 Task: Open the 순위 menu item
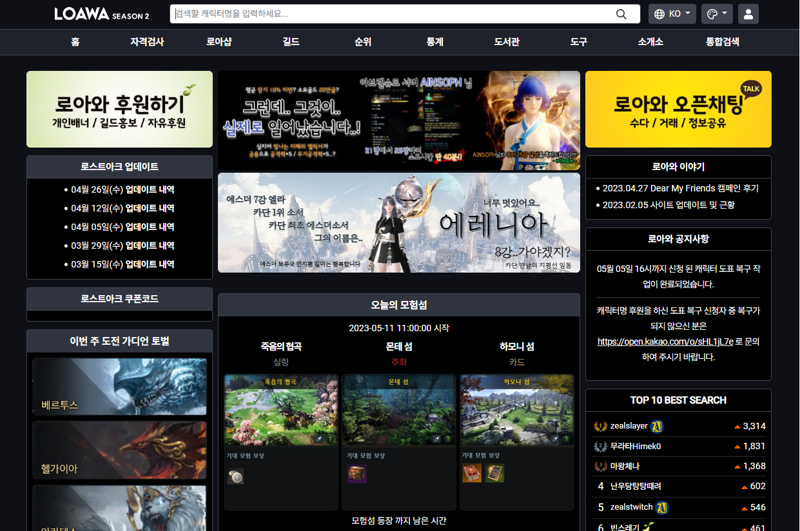coord(363,42)
